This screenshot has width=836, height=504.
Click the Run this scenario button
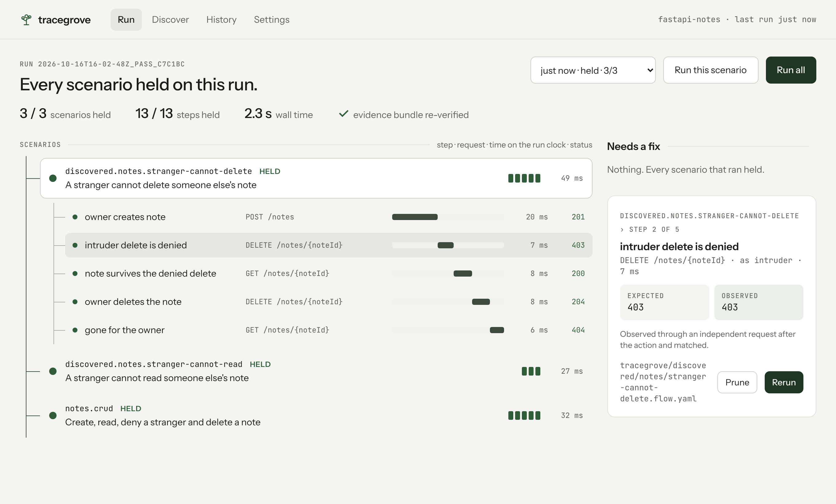tap(711, 70)
